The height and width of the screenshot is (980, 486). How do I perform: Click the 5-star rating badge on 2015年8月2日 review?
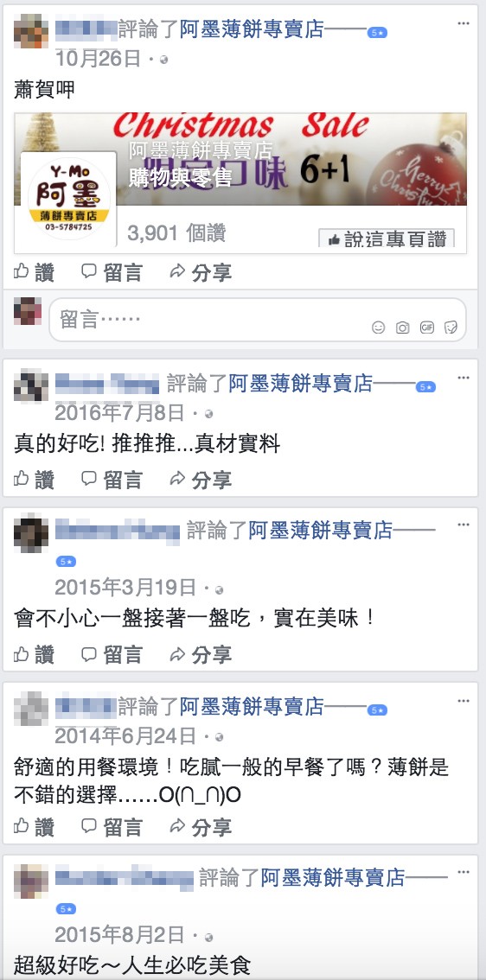[67, 909]
